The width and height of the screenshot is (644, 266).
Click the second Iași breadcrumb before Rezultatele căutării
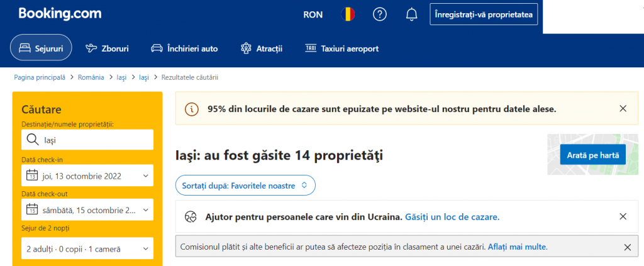point(144,77)
